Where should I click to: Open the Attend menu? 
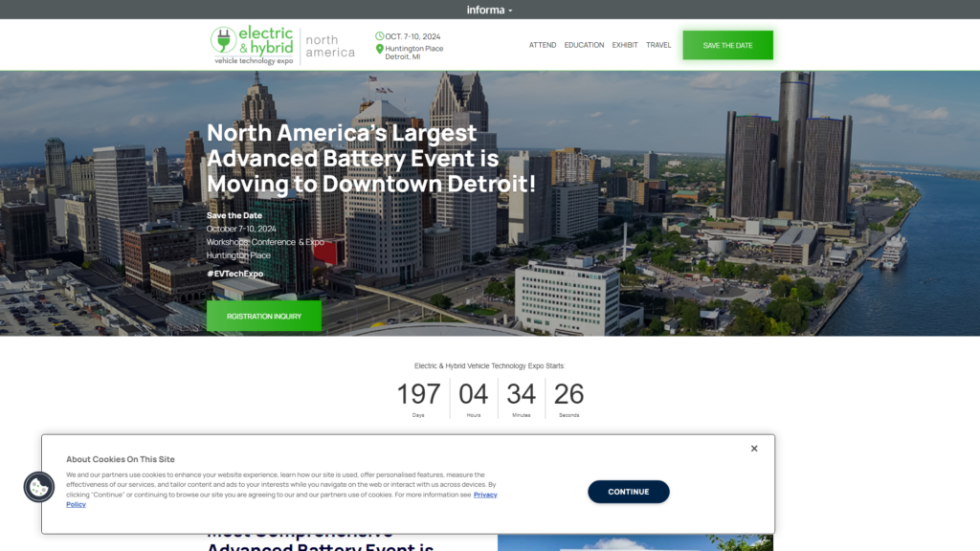(543, 45)
